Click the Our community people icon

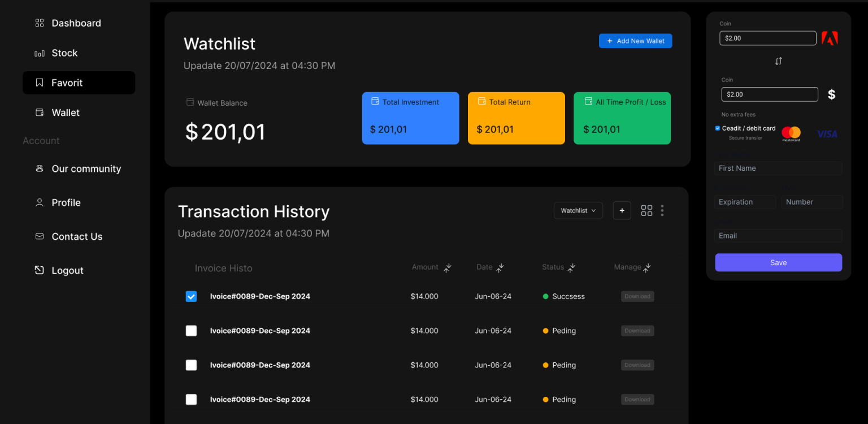click(x=40, y=168)
